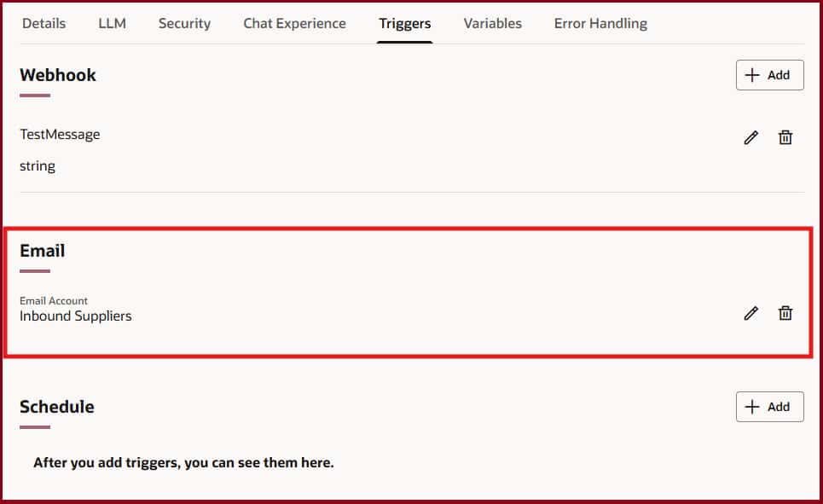The height and width of the screenshot is (504, 823).
Task: Switch to the Details tab
Action: coord(43,23)
